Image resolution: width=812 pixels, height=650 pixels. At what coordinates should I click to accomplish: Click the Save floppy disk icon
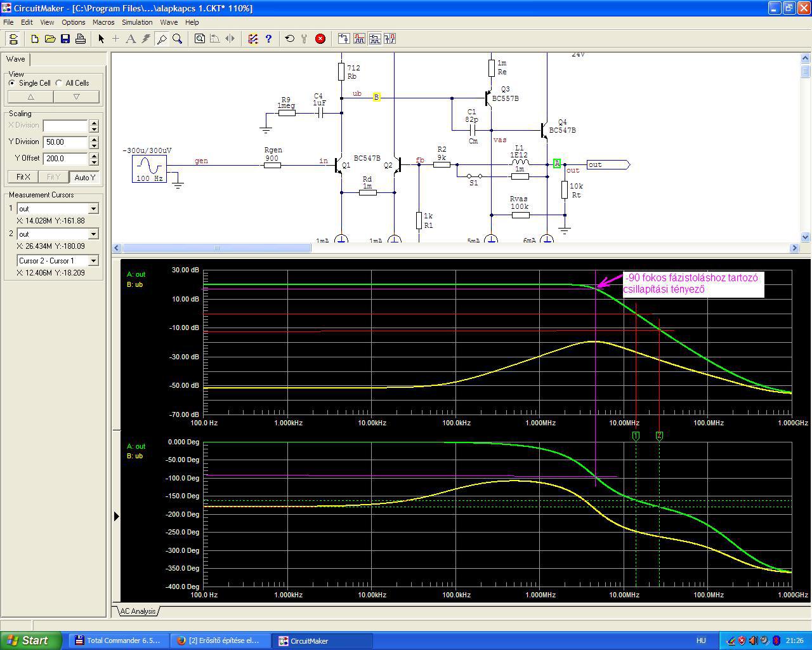[x=65, y=39]
